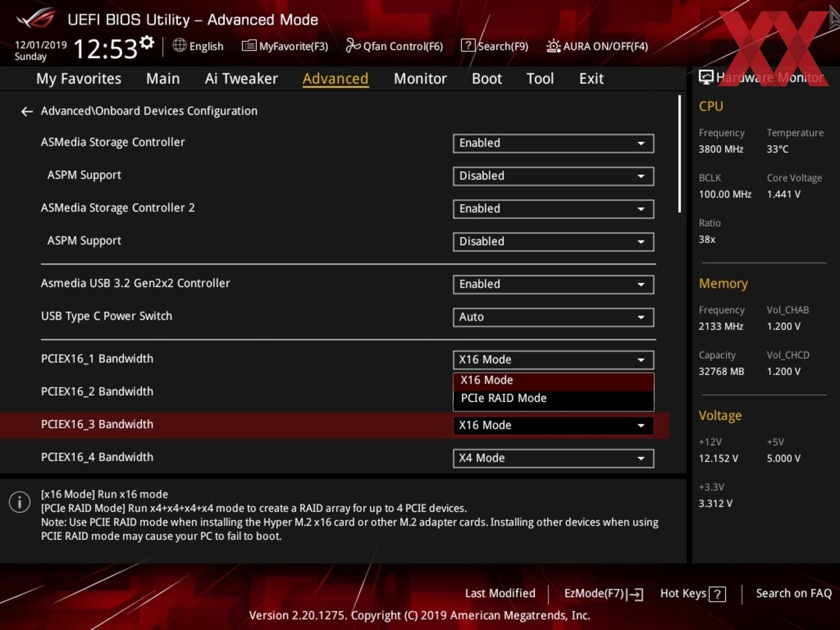Select PCIEX16_1 Bandwidth row label
Image resolution: width=840 pixels, height=630 pixels.
[97, 359]
